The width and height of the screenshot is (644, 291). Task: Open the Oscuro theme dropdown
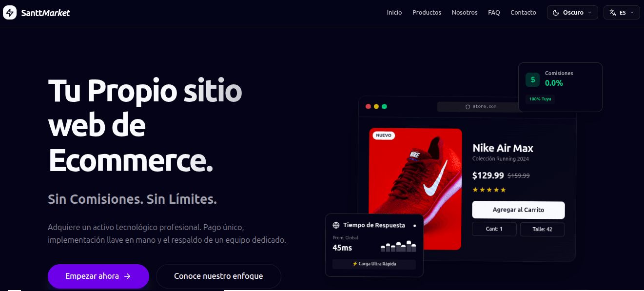point(572,12)
